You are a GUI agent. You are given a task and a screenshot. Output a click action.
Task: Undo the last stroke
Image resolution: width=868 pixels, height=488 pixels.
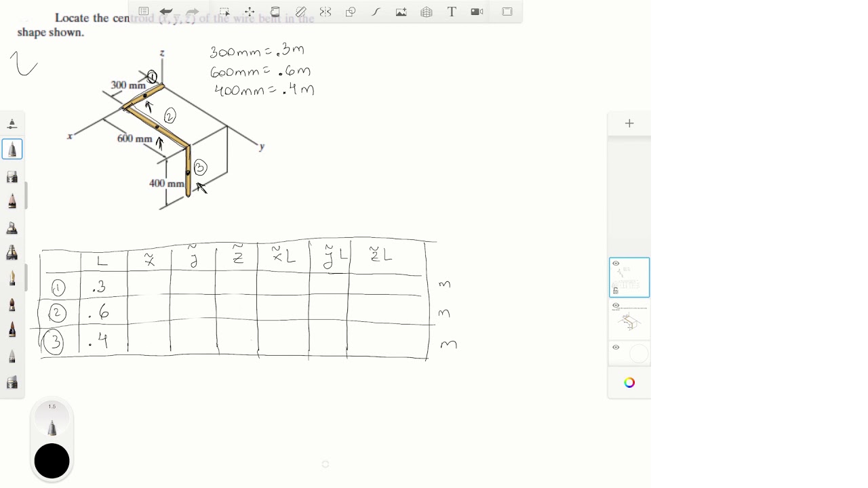click(166, 12)
